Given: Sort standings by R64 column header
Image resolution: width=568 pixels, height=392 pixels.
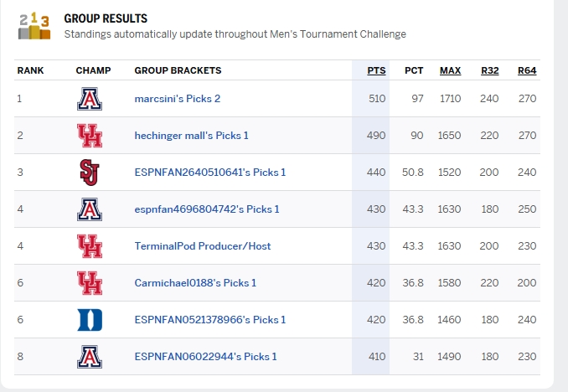Looking at the screenshot, I should (x=527, y=70).
